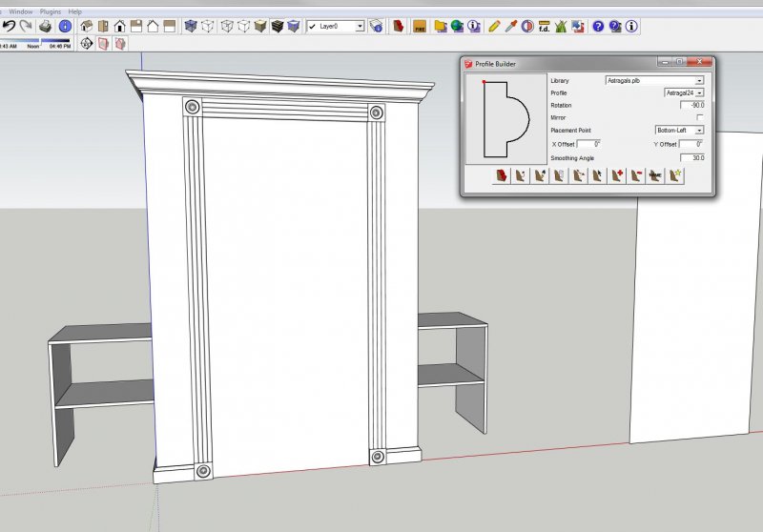Open the Placement Point dropdown
Image resolution: width=763 pixels, height=532 pixels.
coord(699,130)
